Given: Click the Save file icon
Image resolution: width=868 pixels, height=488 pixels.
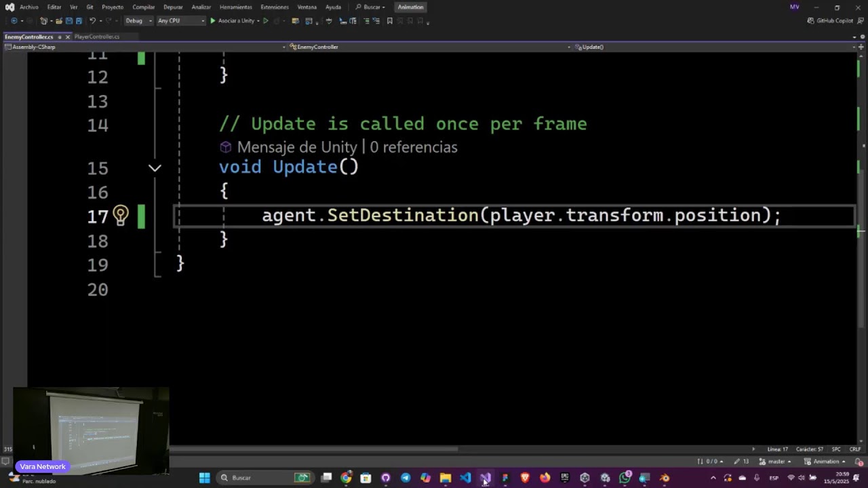Looking at the screenshot, I should (68, 21).
